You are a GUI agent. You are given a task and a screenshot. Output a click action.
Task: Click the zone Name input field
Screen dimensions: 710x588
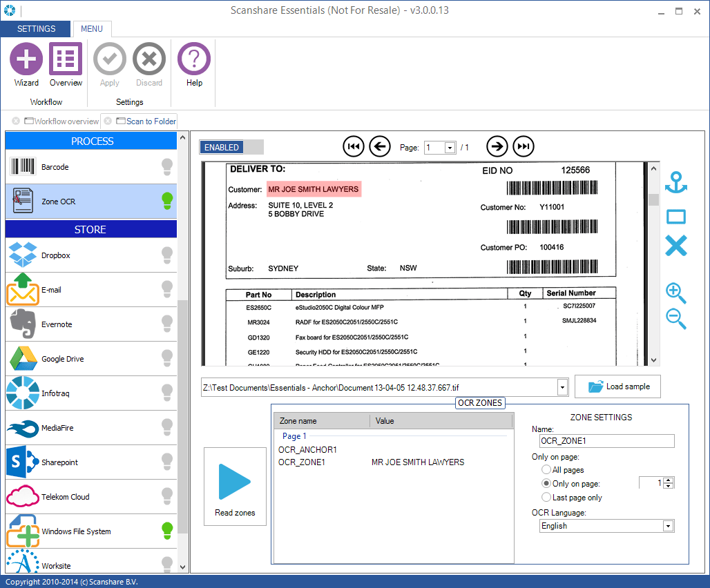607,441
